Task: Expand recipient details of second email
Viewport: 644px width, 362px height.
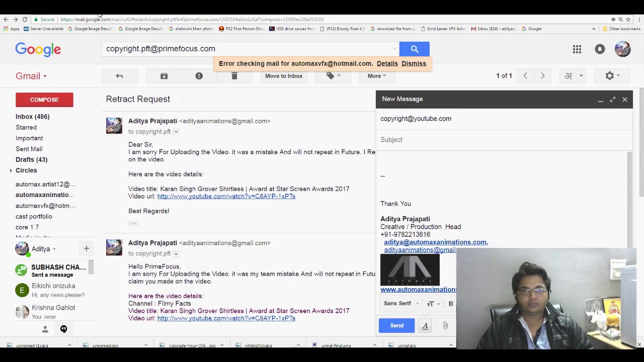Action: [x=176, y=254]
